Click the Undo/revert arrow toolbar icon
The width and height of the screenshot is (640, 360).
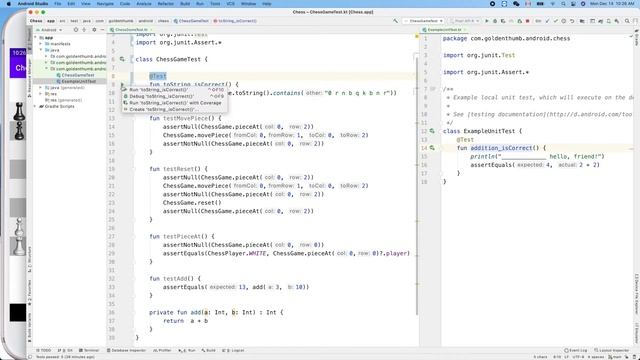(x=572, y=21)
